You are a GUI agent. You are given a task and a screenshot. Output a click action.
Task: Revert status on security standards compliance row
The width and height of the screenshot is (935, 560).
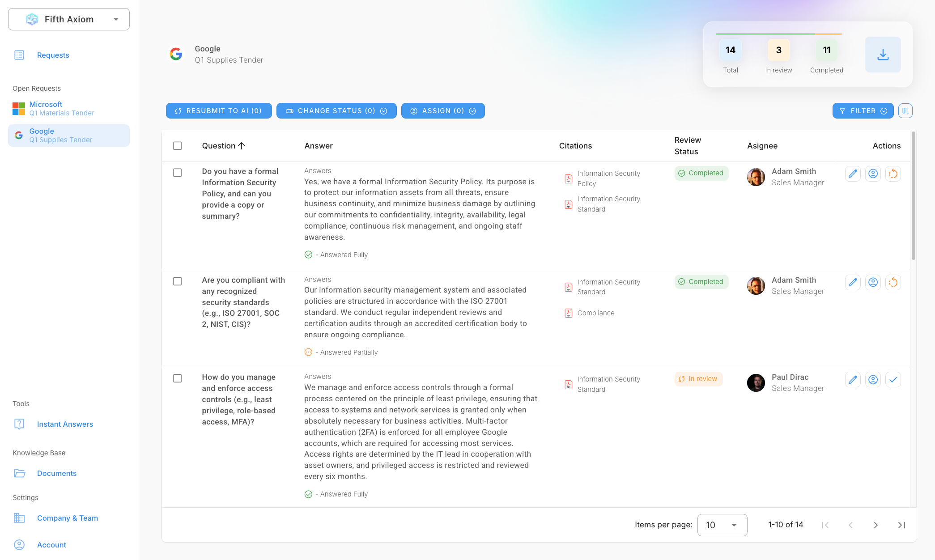pyautogui.click(x=893, y=282)
